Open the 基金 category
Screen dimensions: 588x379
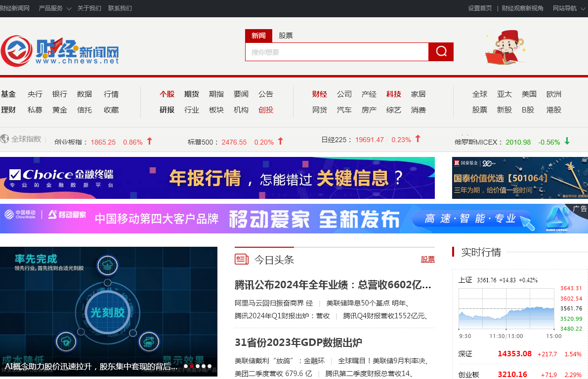point(8,94)
